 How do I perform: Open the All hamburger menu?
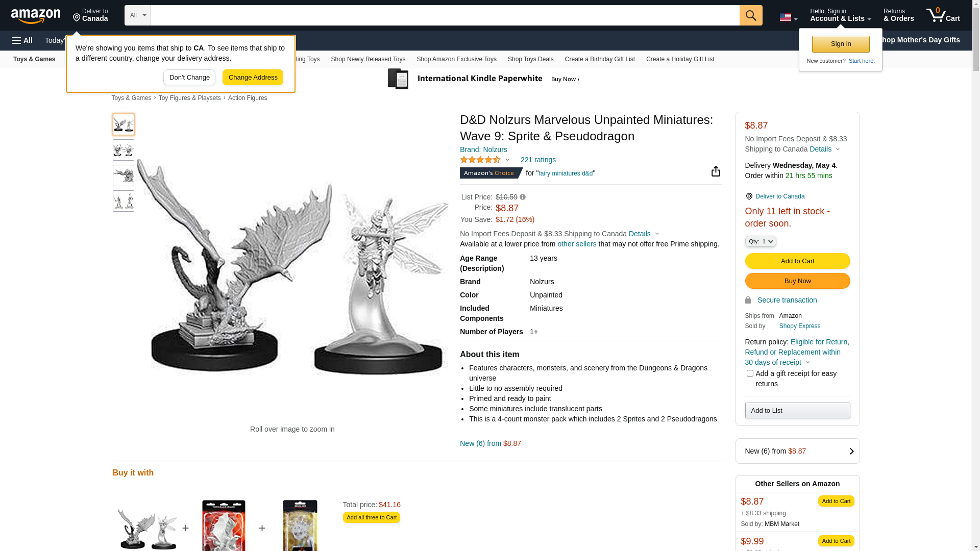tap(22, 40)
